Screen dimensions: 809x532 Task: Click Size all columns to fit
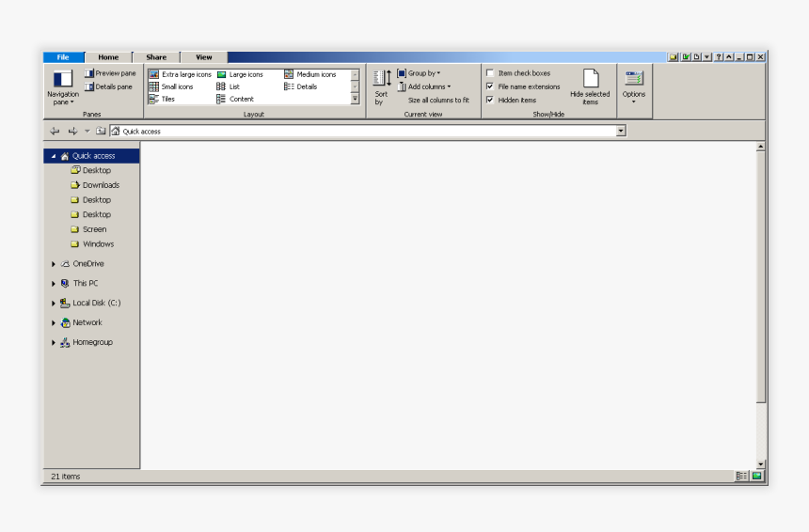coord(438,100)
